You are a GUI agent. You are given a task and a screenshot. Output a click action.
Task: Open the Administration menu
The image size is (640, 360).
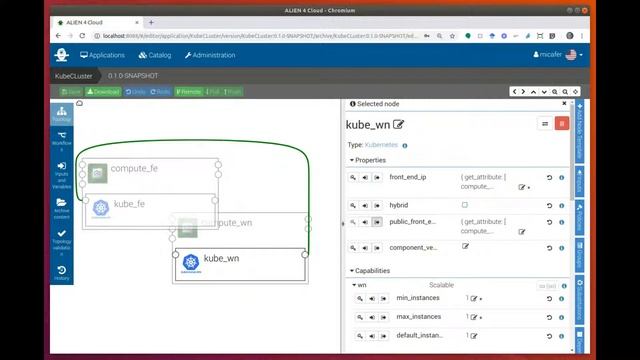[210, 55]
